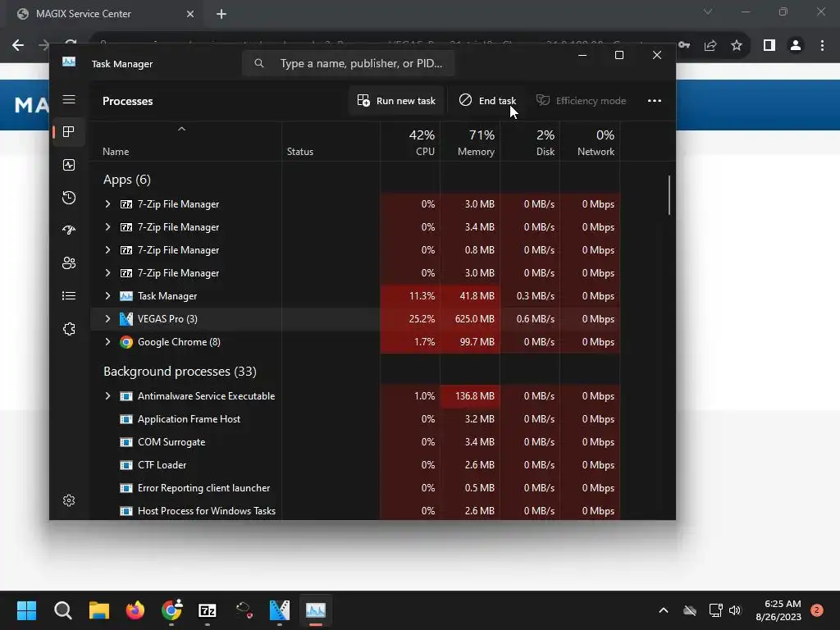Image resolution: width=840 pixels, height=630 pixels.
Task: Click VEGAS Pro memory value 625.0 MB
Action: pyautogui.click(x=475, y=319)
